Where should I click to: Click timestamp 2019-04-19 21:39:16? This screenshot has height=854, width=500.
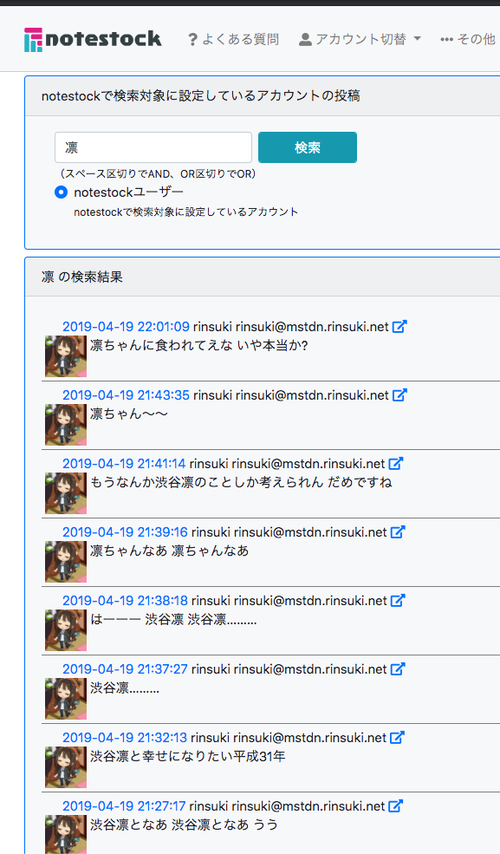pos(125,532)
